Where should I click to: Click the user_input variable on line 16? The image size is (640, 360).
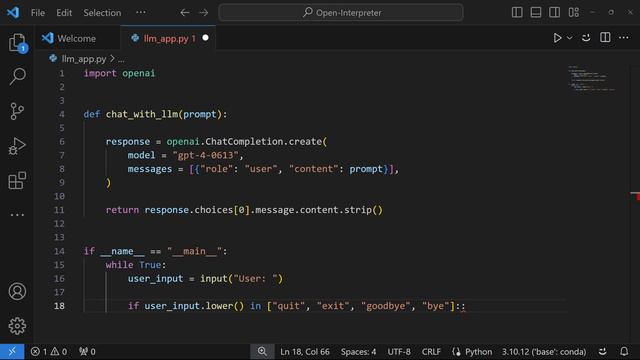tap(156, 278)
